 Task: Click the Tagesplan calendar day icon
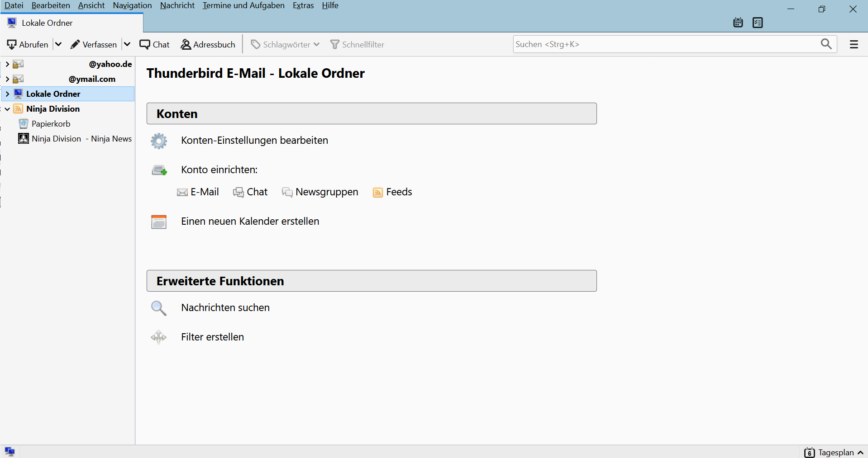tap(809, 452)
